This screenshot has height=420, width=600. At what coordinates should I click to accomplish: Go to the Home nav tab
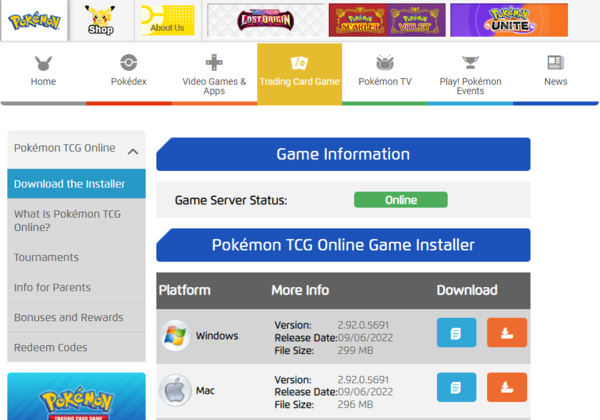click(x=43, y=73)
